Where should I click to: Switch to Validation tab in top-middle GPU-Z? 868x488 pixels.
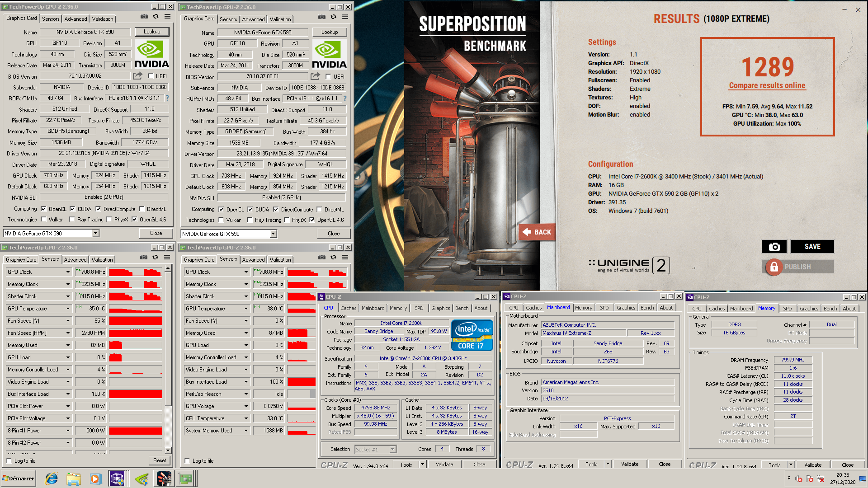click(x=280, y=19)
